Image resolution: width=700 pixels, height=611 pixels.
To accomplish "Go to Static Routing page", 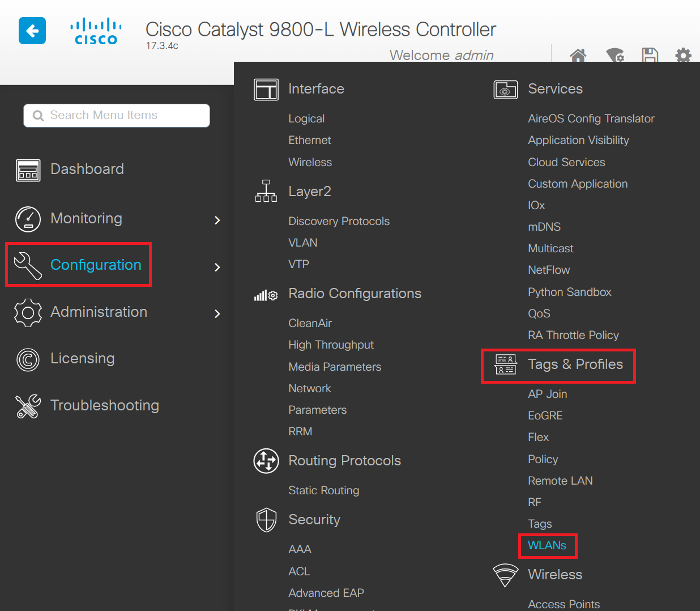I will click(323, 490).
